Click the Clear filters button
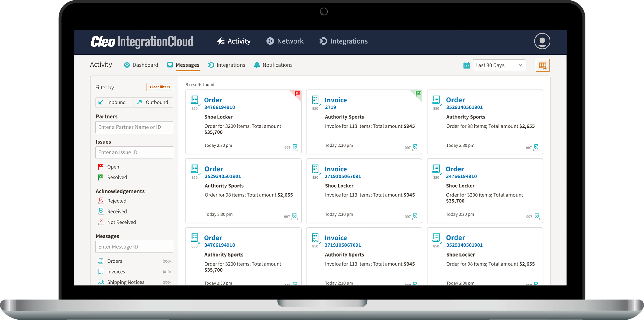 point(160,87)
